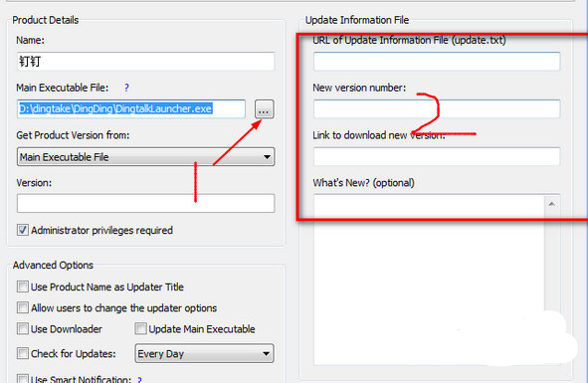
Task: Tick the Use Downloader checkbox
Action: point(23,329)
